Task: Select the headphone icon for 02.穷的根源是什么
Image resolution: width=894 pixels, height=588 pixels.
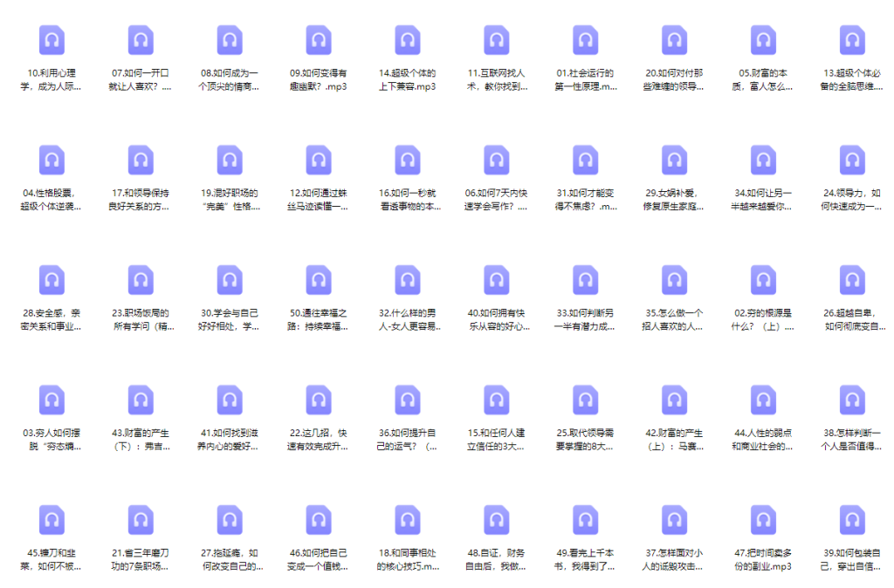Action: [764, 280]
